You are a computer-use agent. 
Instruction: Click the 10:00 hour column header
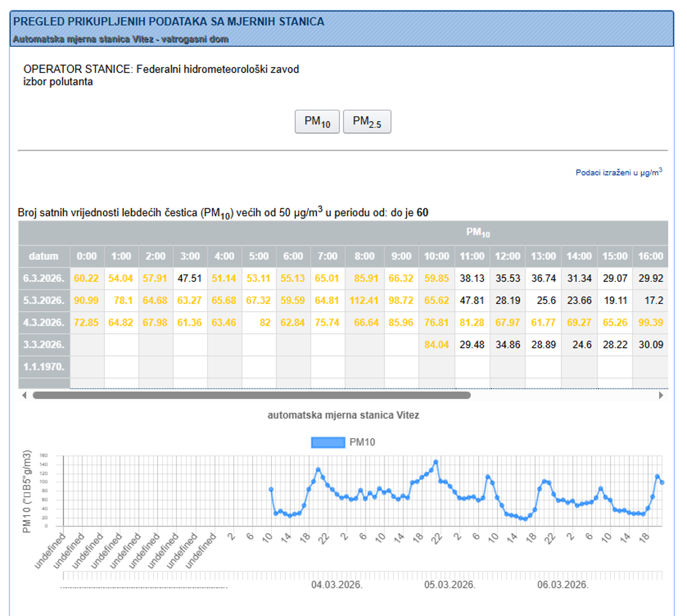[436, 257]
